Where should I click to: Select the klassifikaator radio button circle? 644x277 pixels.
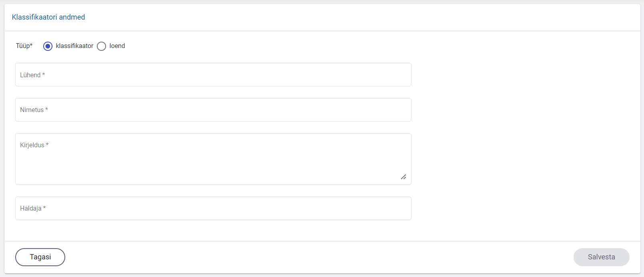(48, 46)
